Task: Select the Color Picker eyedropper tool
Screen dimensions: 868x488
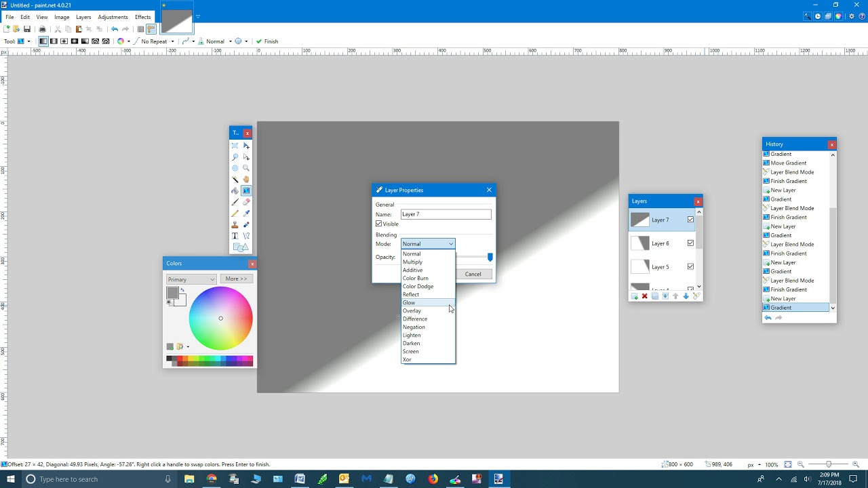Action: [246, 213]
